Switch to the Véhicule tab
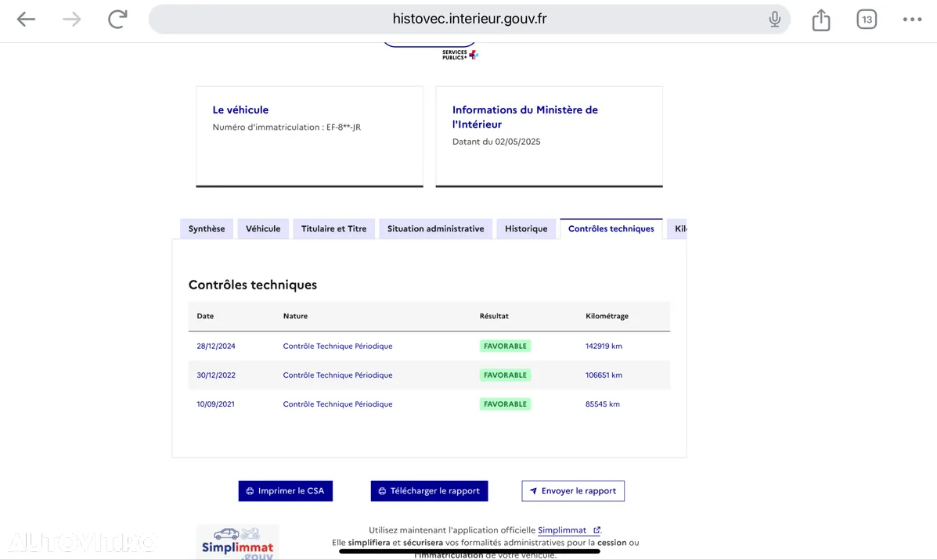Screen dimensions: 937x560 (263, 228)
